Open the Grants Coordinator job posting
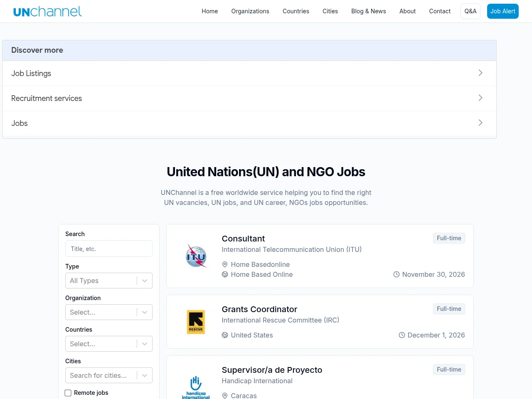 tap(259, 309)
